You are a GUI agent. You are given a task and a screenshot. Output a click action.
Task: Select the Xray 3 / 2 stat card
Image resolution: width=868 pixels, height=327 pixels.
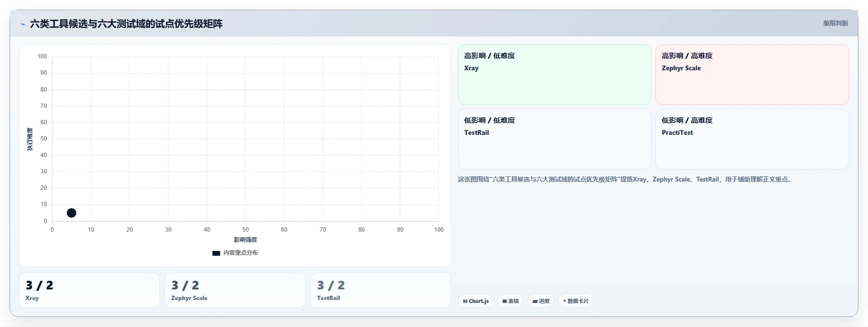pyautogui.click(x=89, y=290)
